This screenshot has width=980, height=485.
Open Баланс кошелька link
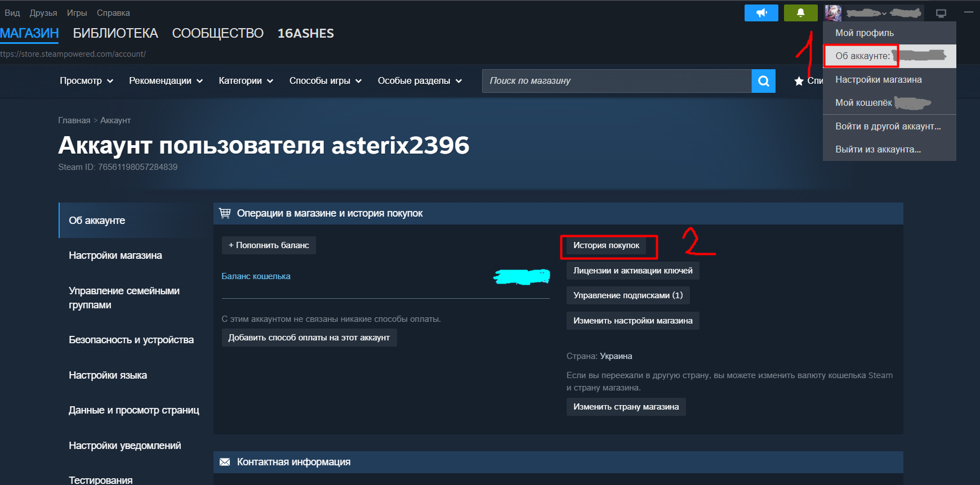click(256, 276)
